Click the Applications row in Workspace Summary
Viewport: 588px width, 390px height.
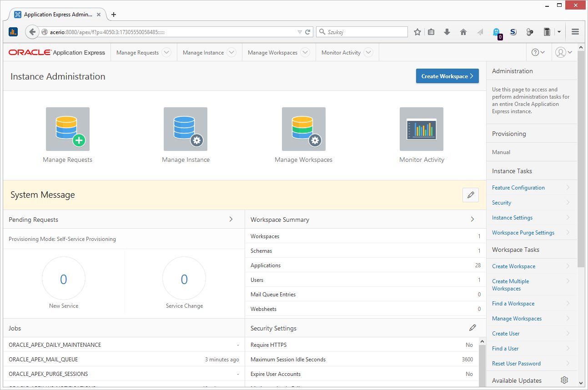366,265
